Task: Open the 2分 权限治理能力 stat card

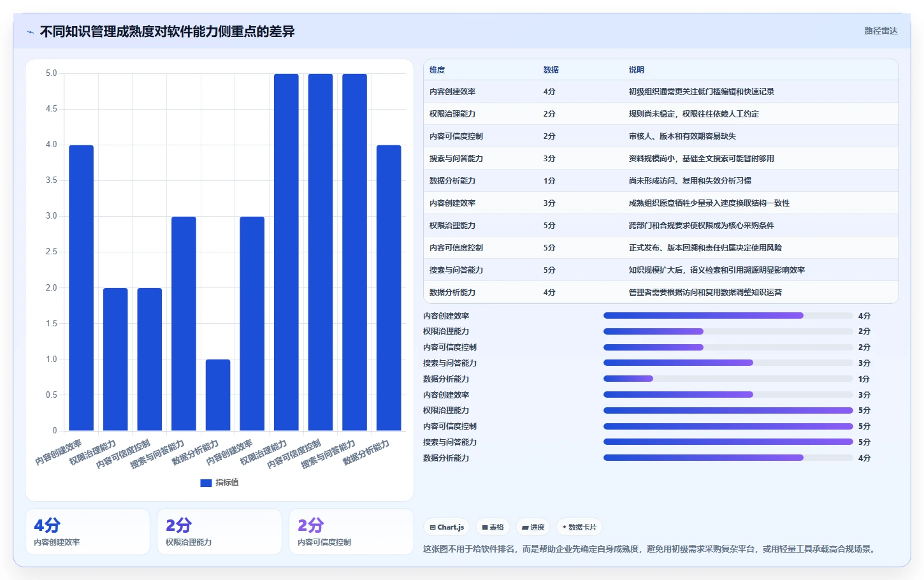Action: (x=219, y=532)
